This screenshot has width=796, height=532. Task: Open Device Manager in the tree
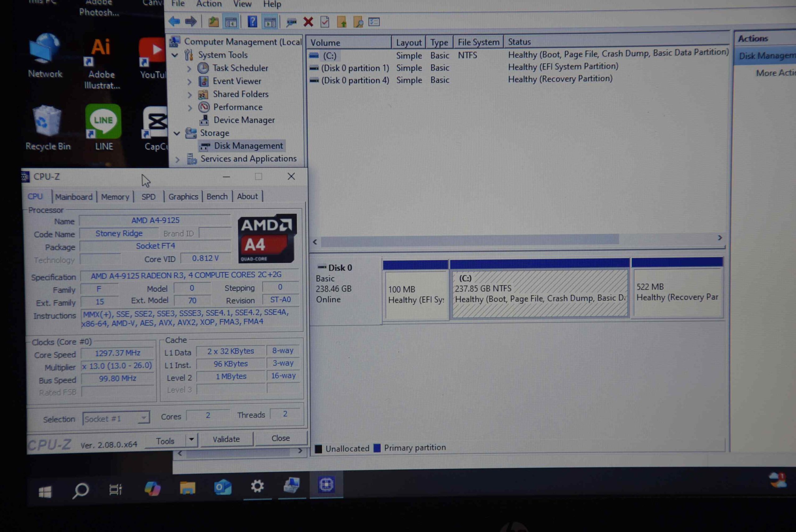click(243, 120)
